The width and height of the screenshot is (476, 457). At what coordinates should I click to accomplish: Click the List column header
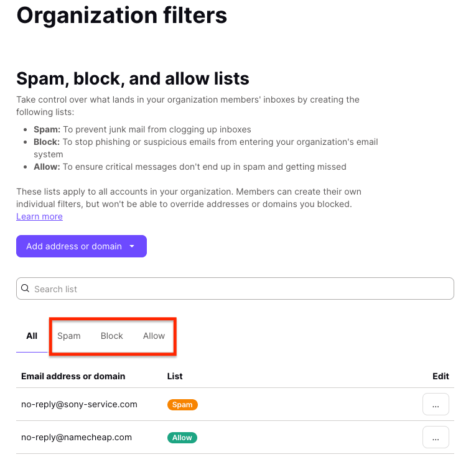tap(175, 376)
